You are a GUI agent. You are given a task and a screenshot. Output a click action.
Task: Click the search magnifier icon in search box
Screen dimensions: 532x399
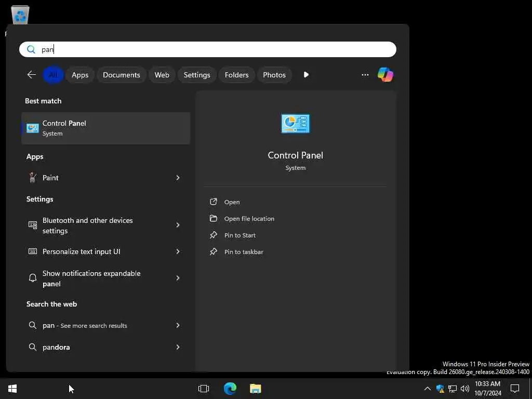[31, 49]
